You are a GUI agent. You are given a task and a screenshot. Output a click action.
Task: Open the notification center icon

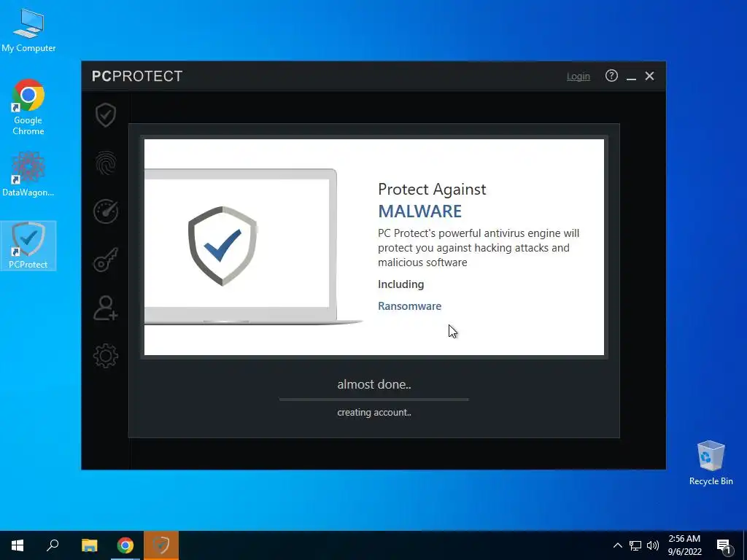pos(724,546)
